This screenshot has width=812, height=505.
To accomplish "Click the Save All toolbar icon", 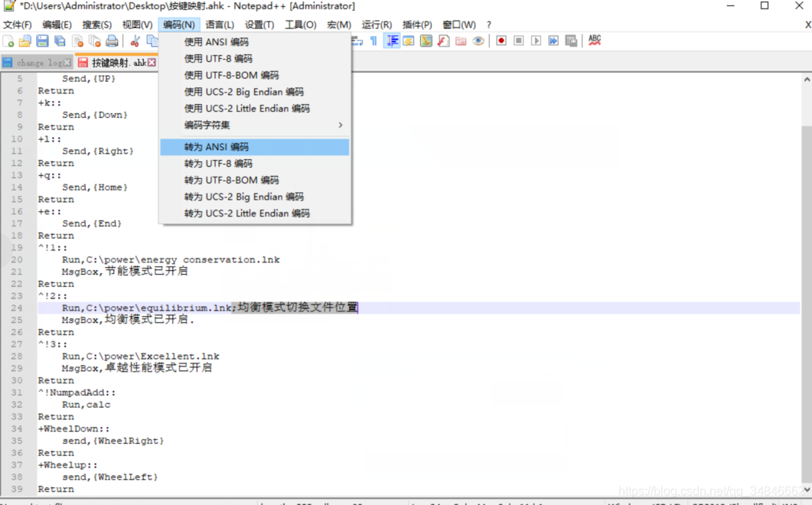I will [60, 41].
